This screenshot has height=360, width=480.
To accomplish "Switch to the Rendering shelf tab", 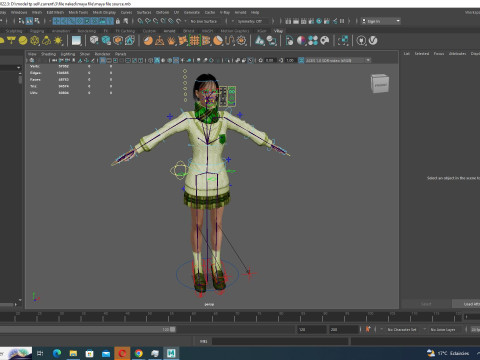I will pos(87,31).
